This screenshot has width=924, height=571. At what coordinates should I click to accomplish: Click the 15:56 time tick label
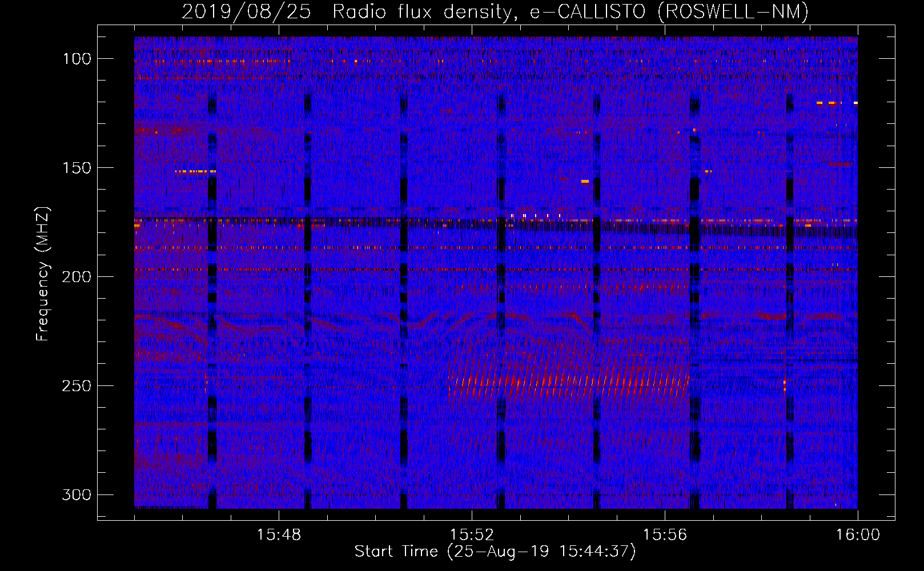pyautogui.click(x=665, y=535)
